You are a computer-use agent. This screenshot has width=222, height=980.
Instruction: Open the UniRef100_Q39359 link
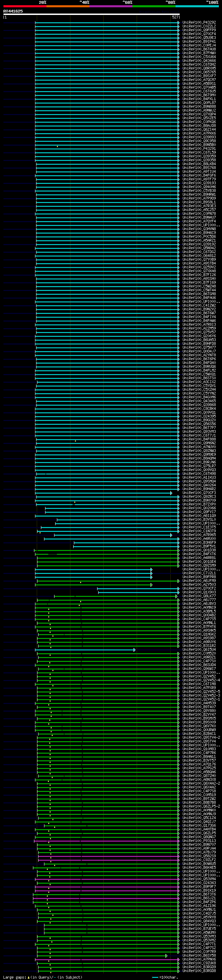click(x=199, y=156)
